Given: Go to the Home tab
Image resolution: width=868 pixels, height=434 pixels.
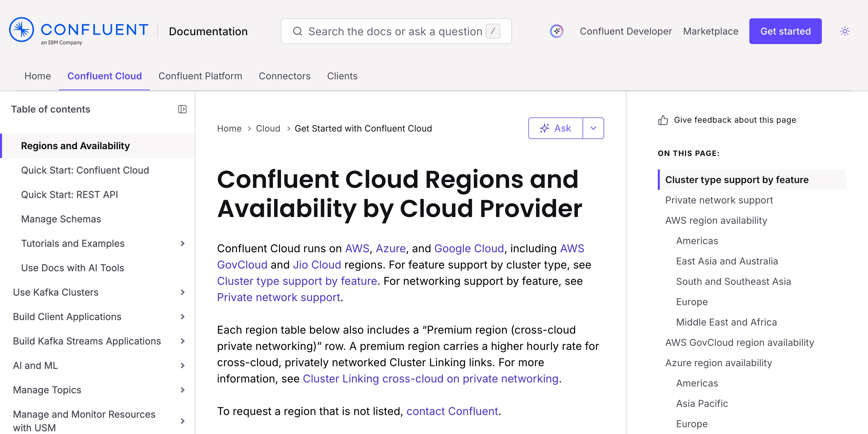Looking at the screenshot, I should click(38, 76).
